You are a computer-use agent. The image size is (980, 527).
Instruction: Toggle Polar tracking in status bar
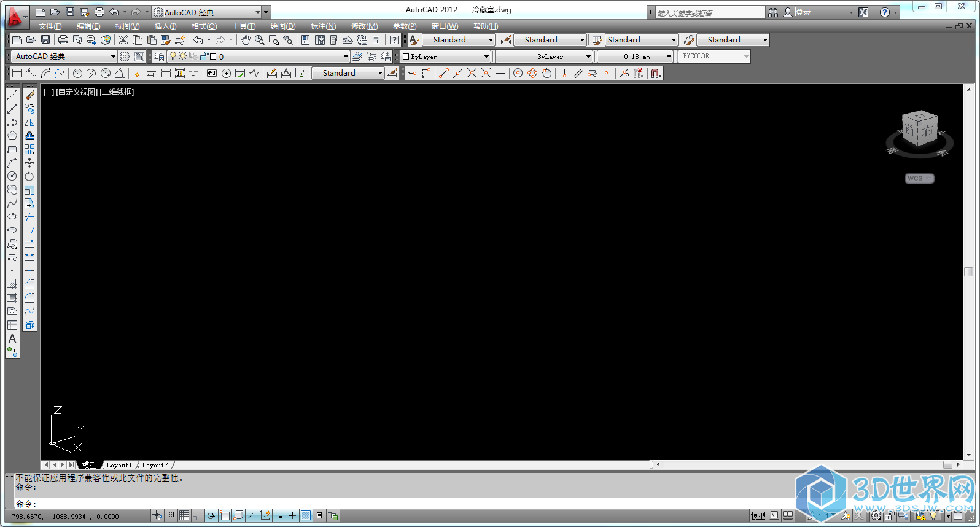click(211, 516)
